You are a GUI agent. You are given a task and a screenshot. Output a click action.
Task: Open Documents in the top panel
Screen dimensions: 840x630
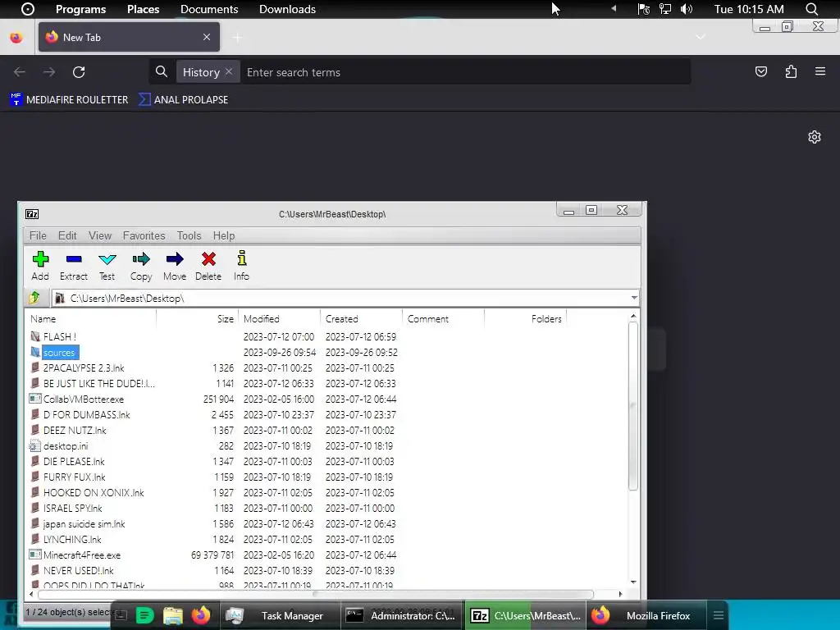(209, 9)
